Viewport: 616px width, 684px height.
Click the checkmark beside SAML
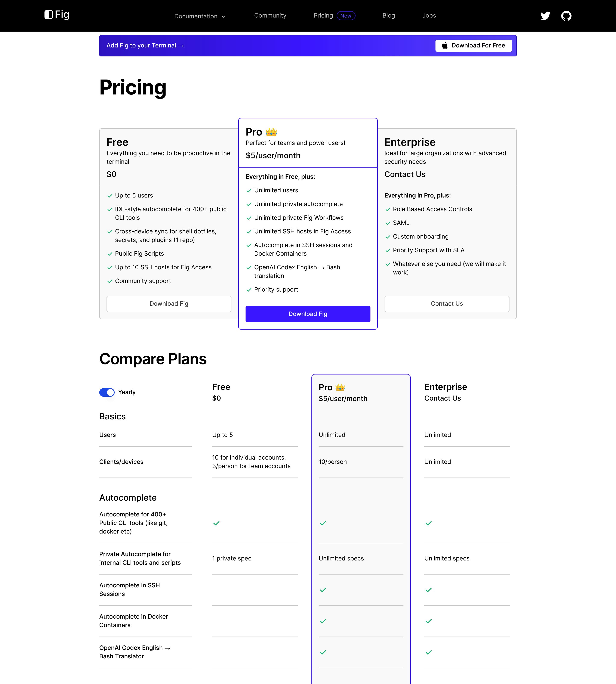pyautogui.click(x=388, y=223)
